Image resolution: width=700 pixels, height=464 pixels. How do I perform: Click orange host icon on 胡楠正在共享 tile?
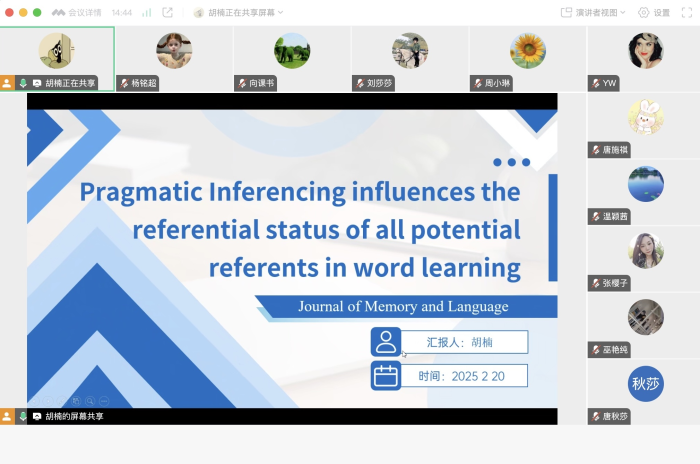[7, 84]
